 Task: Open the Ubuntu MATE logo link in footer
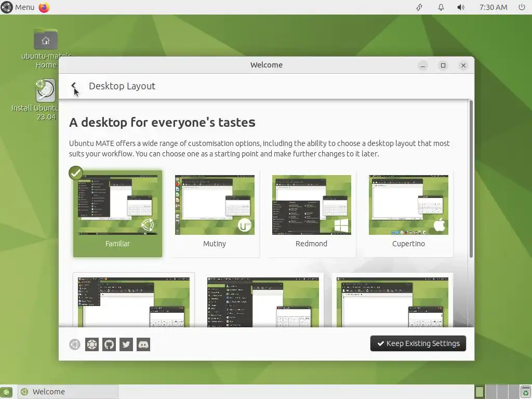click(75, 344)
